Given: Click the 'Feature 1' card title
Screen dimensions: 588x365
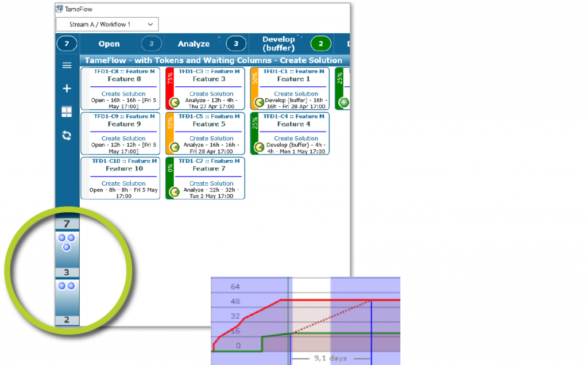Looking at the screenshot, I should click(x=293, y=79).
